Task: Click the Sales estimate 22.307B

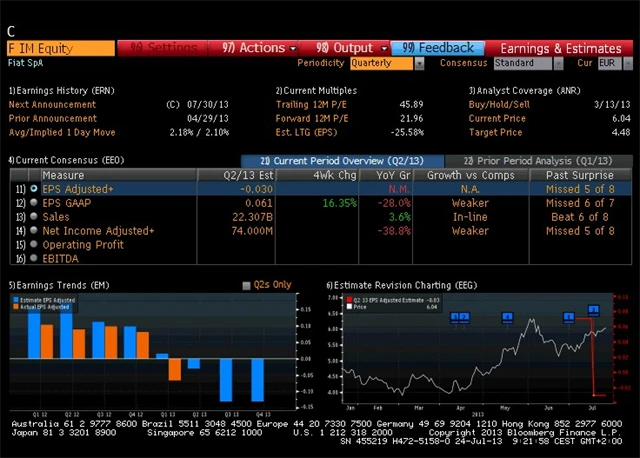Action: point(252,217)
